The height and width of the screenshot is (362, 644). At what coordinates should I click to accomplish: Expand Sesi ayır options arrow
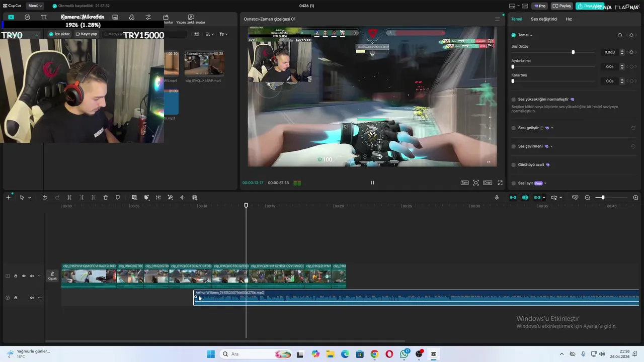click(545, 183)
